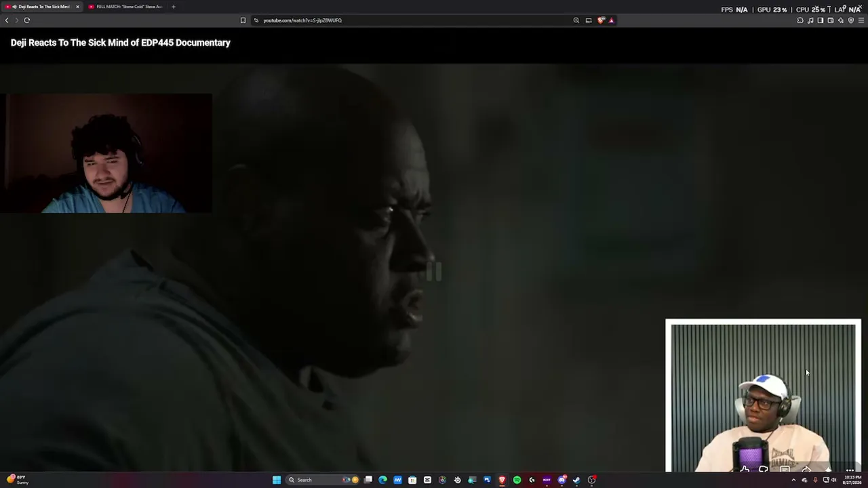Open the Brave Wallet icon
The image size is (868, 488).
tap(831, 20)
